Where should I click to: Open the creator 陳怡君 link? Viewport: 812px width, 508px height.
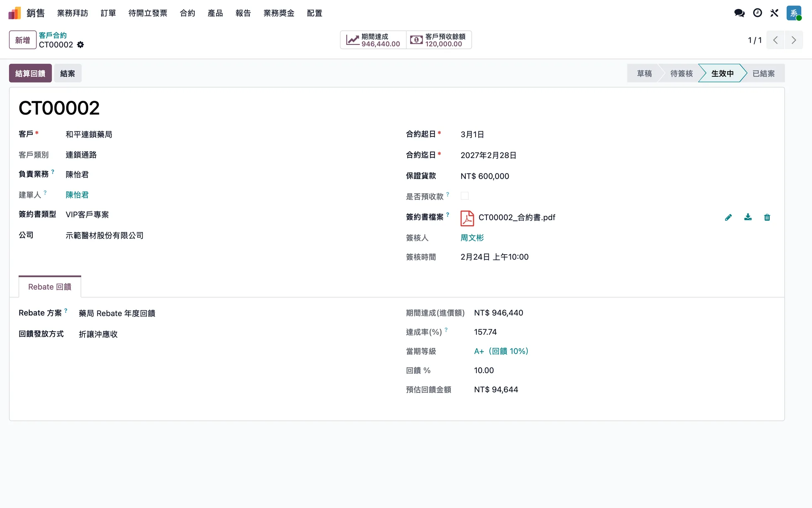click(77, 195)
